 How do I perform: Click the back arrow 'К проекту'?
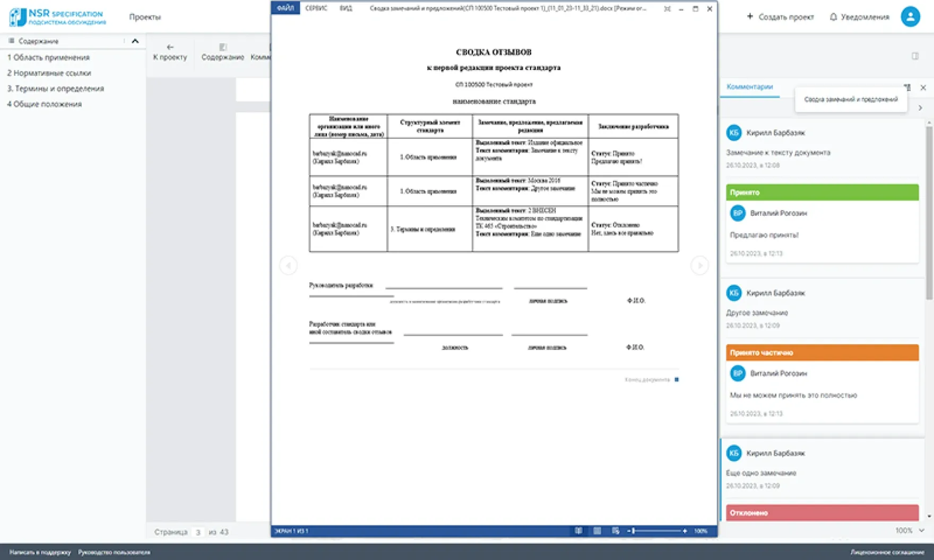point(170,52)
